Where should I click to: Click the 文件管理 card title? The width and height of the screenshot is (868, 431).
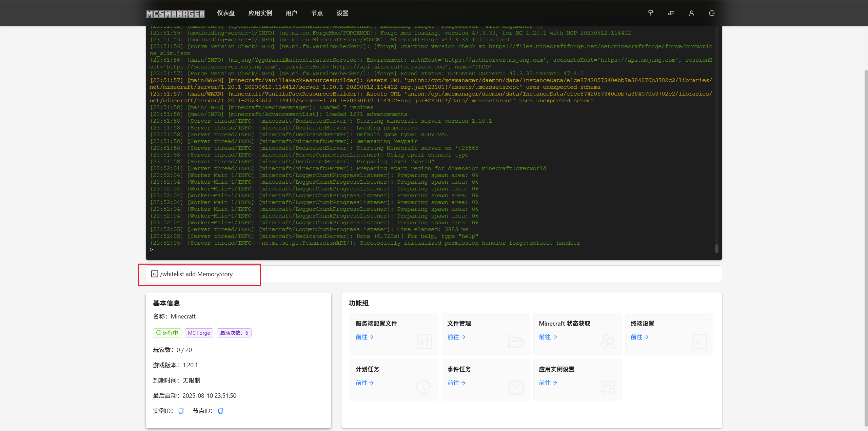coord(459,323)
